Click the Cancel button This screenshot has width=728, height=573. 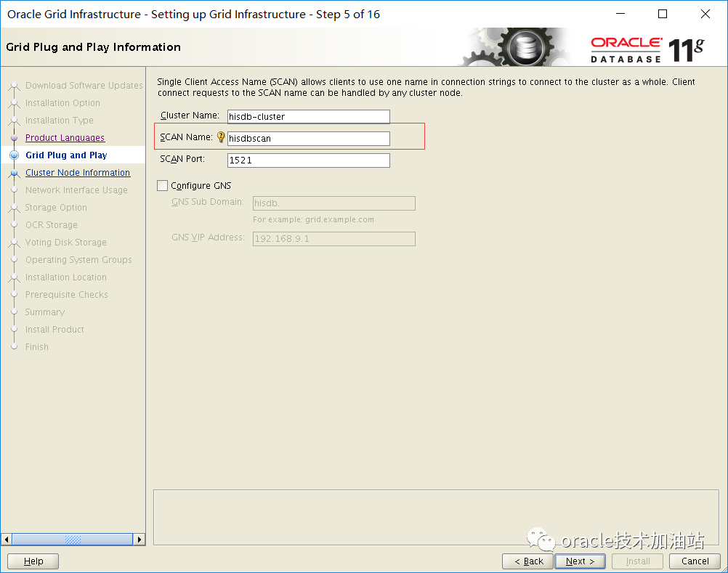695,561
